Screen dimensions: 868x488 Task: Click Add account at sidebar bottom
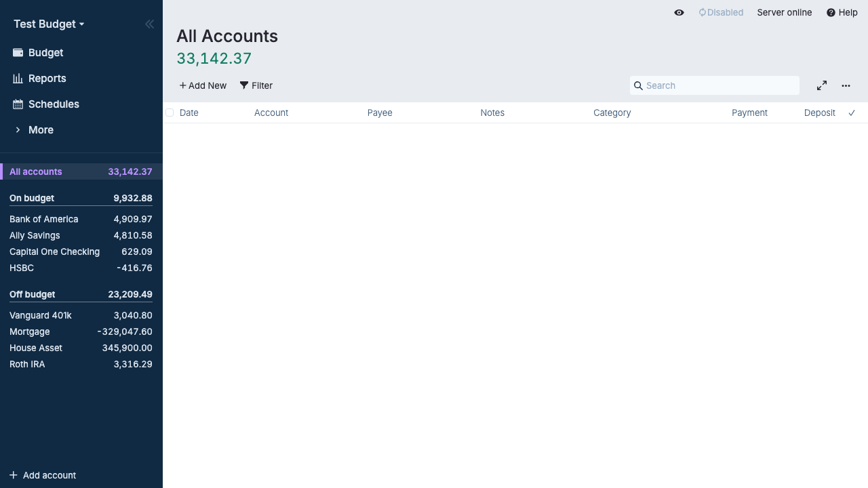coord(43,475)
